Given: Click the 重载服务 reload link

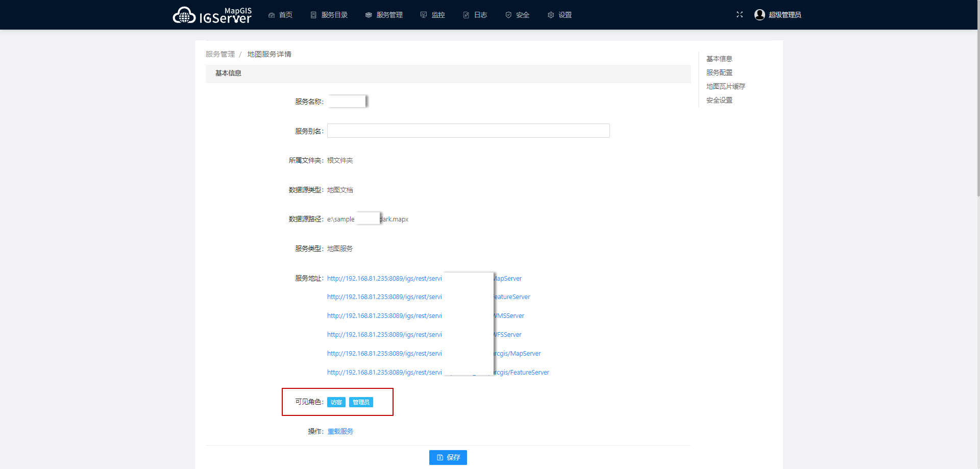Looking at the screenshot, I should [340, 432].
